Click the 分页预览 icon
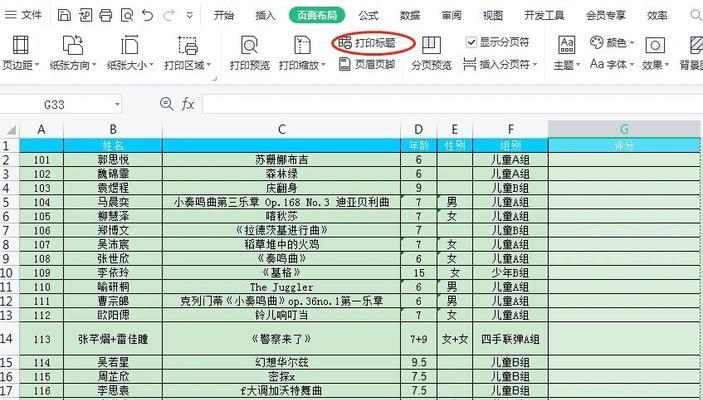 point(431,45)
